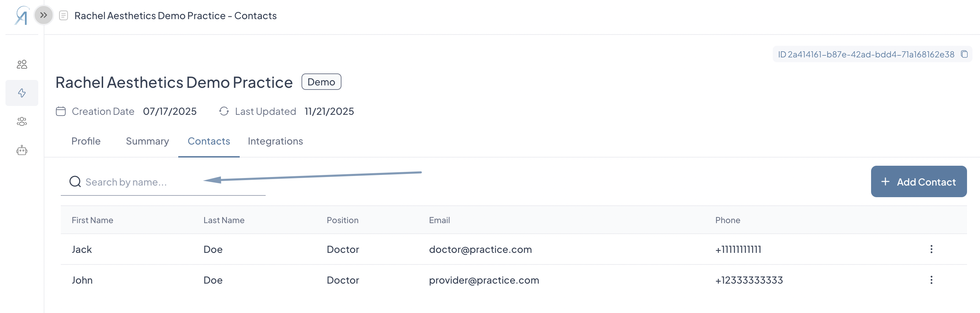Focus the Search by name field
Screen dimensions: 980x313
pyautogui.click(x=163, y=182)
